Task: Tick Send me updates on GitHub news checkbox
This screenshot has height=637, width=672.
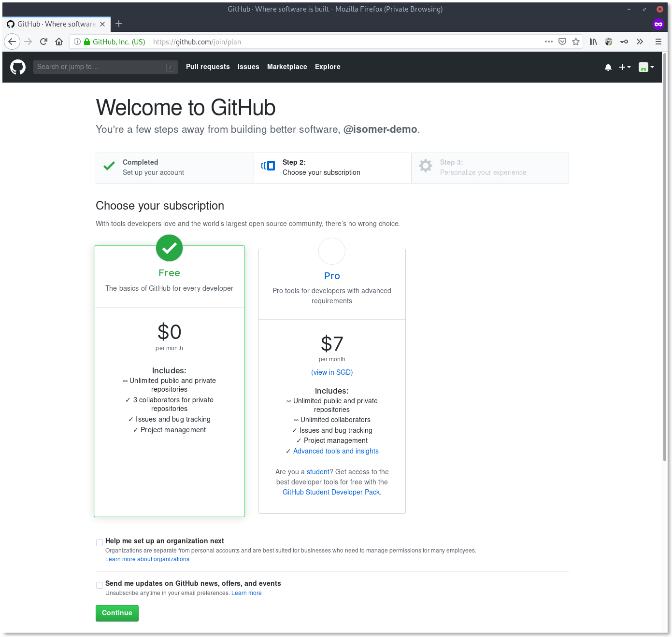Action: (x=100, y=585)
